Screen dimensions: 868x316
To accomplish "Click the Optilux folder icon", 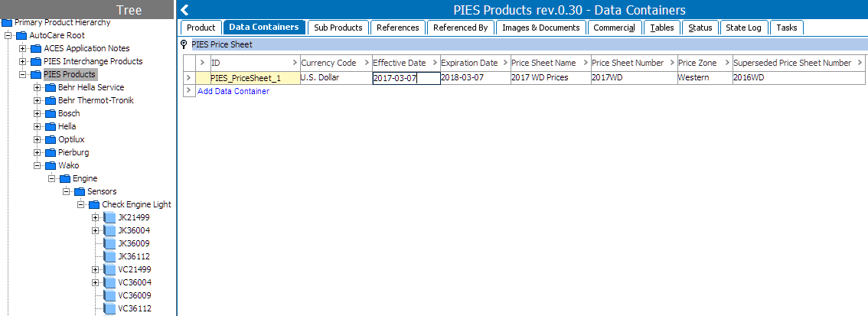I will (x=51, y=139).
